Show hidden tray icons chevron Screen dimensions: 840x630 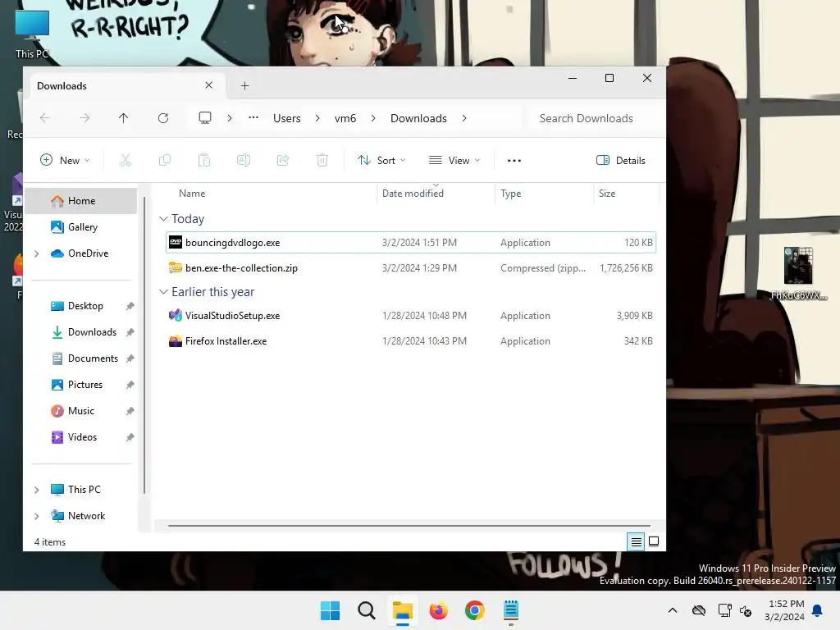coord(673,610)
